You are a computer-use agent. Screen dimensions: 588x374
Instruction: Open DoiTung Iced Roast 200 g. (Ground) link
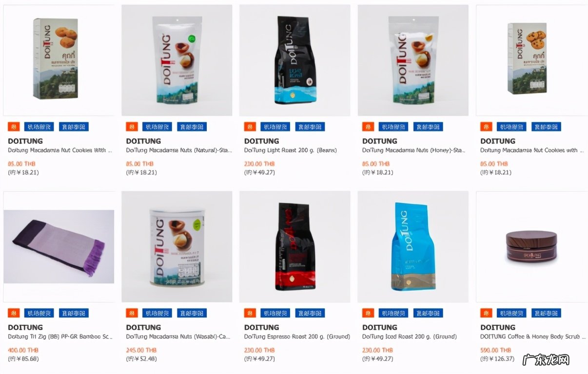pyautogui.click(x=410, y=337)
